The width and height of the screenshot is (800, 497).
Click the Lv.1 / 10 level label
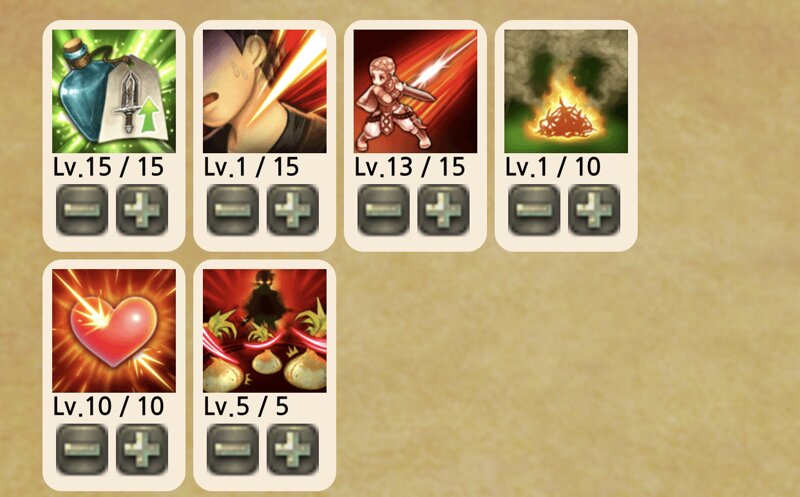click(x=553, y=167)
